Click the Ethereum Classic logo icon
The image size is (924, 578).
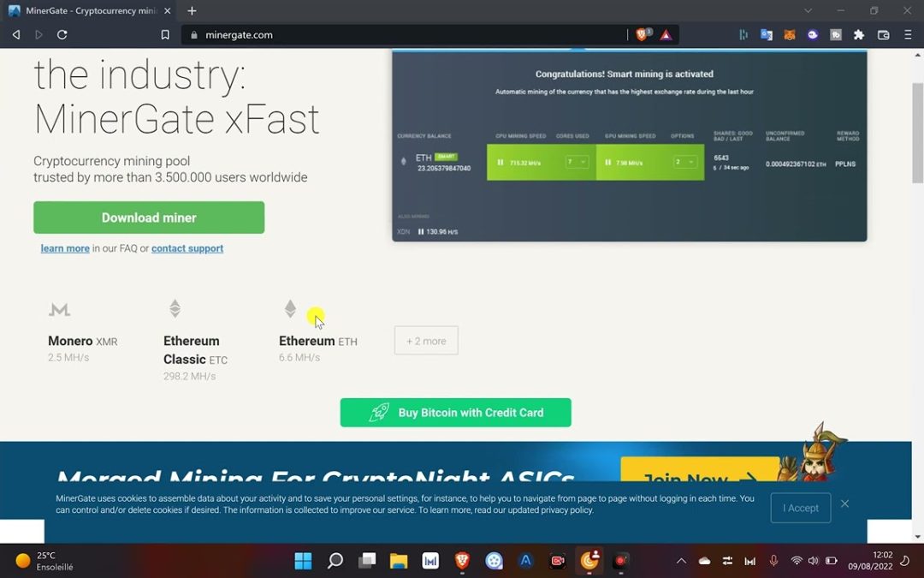tap(175, 308)
